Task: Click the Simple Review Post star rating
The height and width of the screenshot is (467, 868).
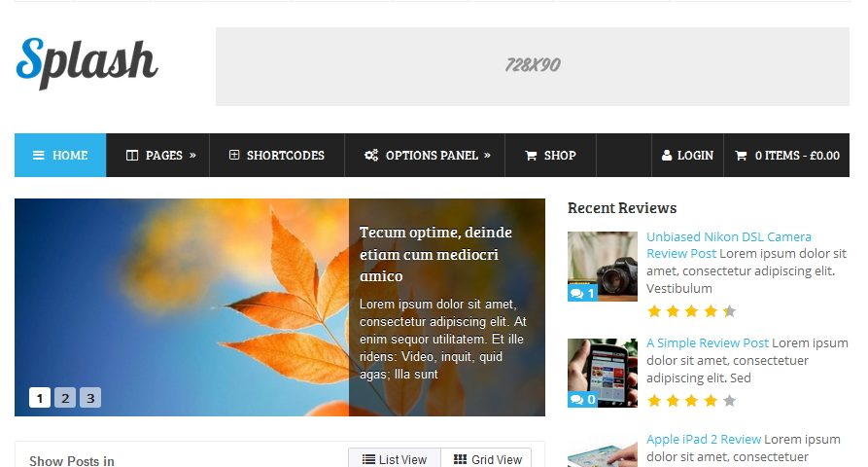Action: coord(691,401)
